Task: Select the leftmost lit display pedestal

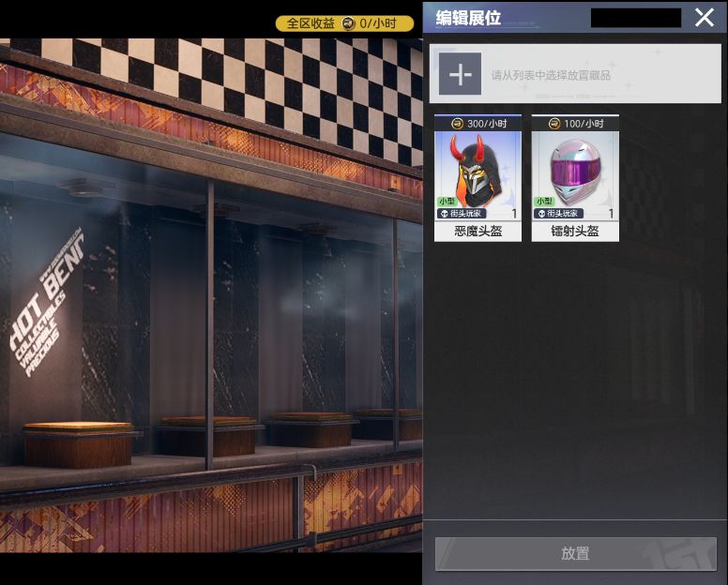Action: coord(78,443)
